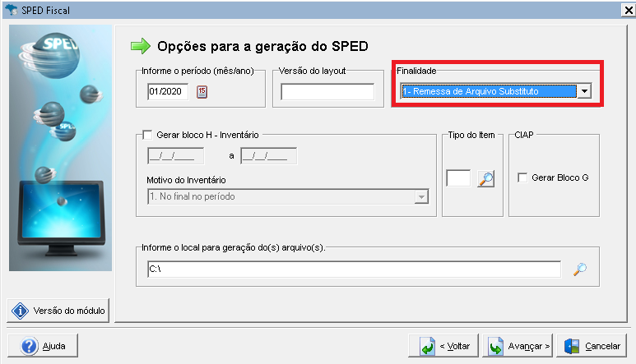The height and width of the screenshot is (364, 636).
Task: Close the SPED Fiscal window
Action: click(x=629, y=10)
